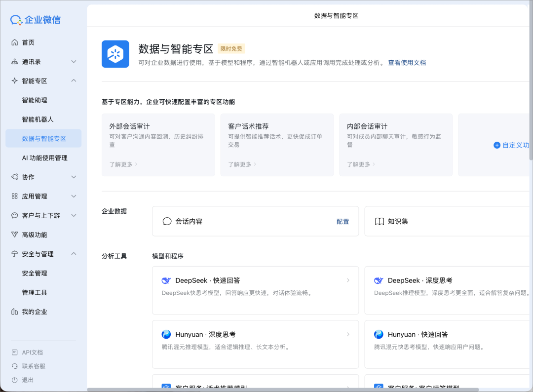Image resolution: width=533 pixels, height=392 pixels.
Task: Open 管理工具 in the sidebar
Action: pyautogui.click(x=43, y=292)
